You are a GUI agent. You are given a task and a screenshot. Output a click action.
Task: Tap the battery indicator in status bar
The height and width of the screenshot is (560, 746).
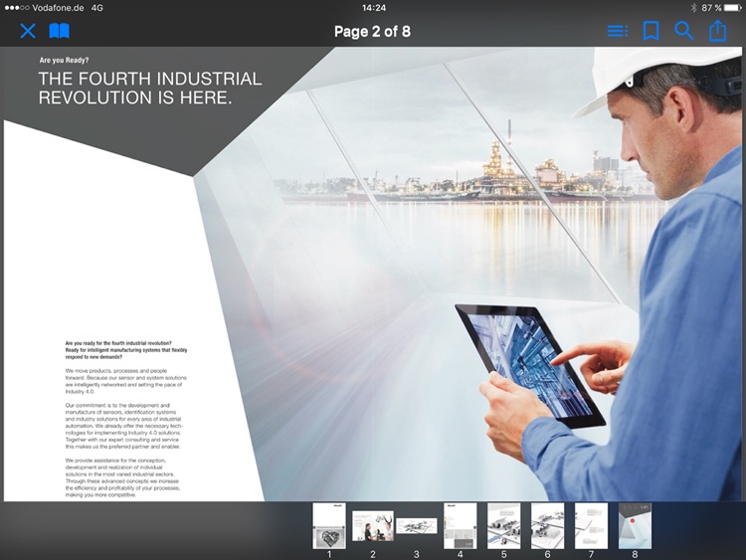(733, 8)
